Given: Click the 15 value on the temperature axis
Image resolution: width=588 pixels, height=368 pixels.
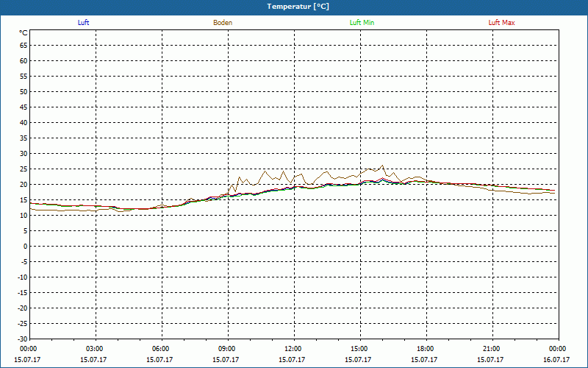Looking at the screenshot, I should 24,199.
